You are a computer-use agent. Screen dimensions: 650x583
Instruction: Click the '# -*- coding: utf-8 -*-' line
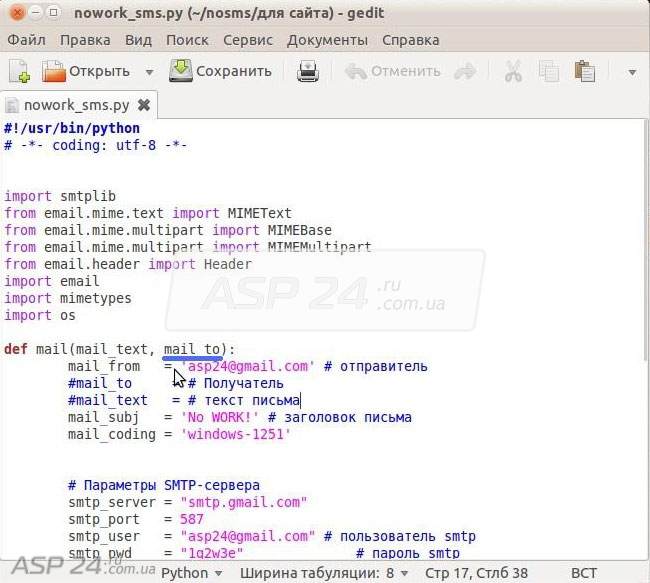click(x=96, y=145)
